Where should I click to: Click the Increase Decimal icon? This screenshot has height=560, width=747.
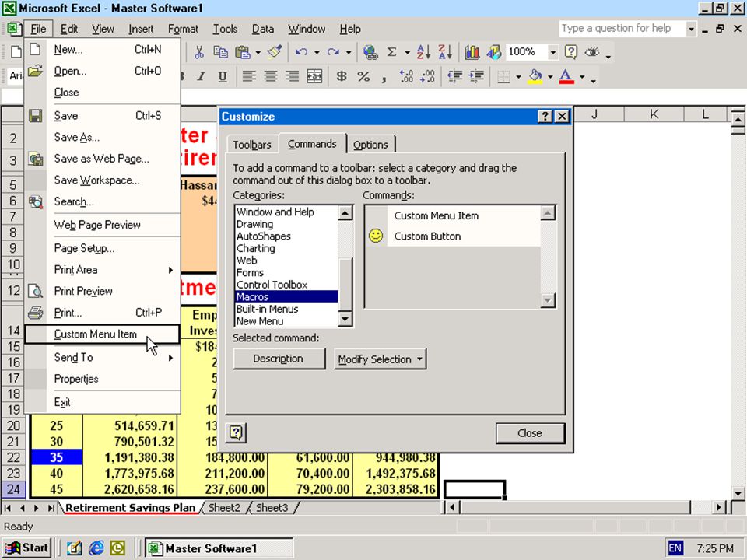[x=406, y=76]
